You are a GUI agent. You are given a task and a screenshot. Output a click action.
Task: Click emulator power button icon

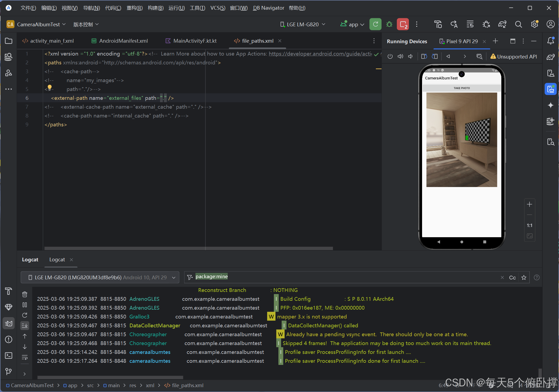coord(390,56)
